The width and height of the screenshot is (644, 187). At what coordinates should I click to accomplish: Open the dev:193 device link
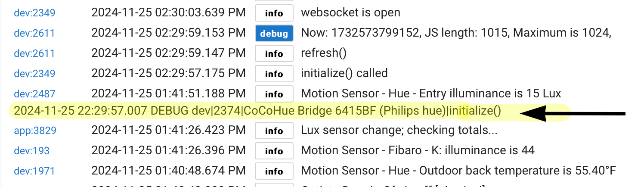coord(32,151)
